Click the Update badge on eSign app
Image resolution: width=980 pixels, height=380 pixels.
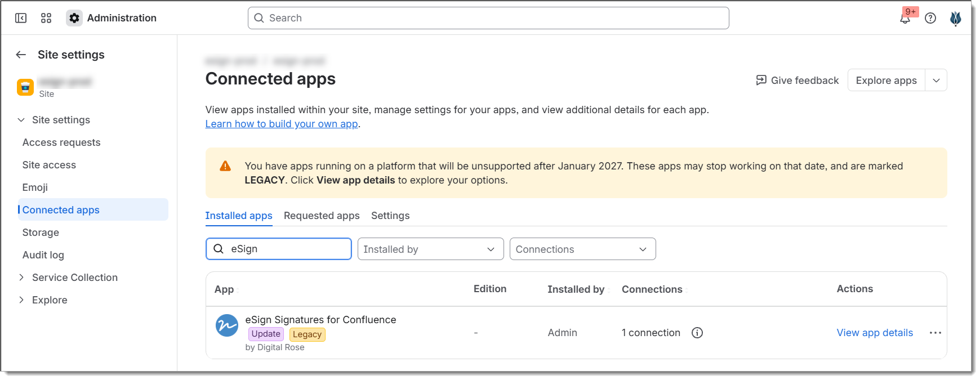[x=266, y=334]
